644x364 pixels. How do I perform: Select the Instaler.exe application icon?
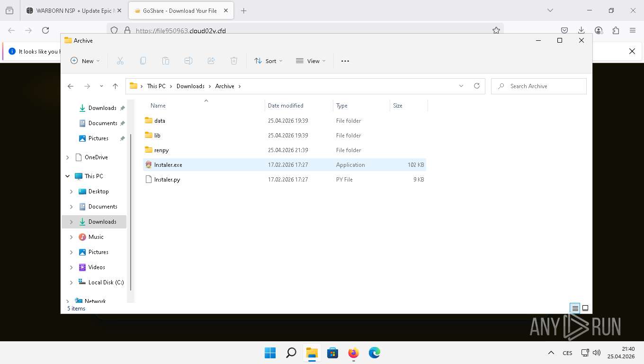pos(149,165)
